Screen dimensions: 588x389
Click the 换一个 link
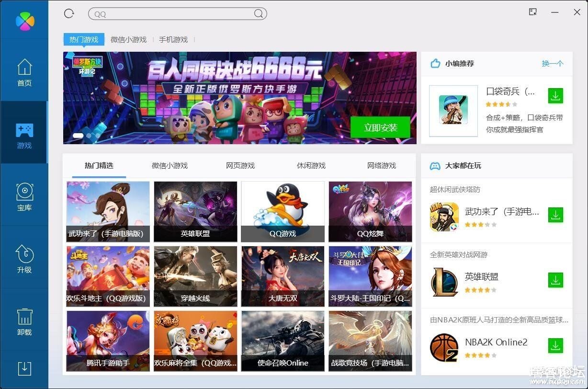pos(553,63)
